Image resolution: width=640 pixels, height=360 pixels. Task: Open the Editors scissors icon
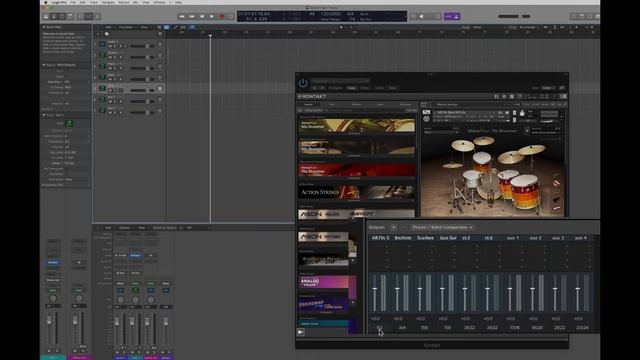click(x=97, y=16)
